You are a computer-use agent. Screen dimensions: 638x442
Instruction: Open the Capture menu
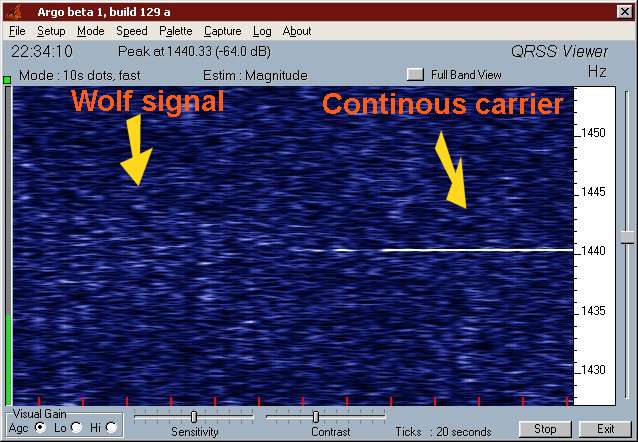[x=223, y=31]
